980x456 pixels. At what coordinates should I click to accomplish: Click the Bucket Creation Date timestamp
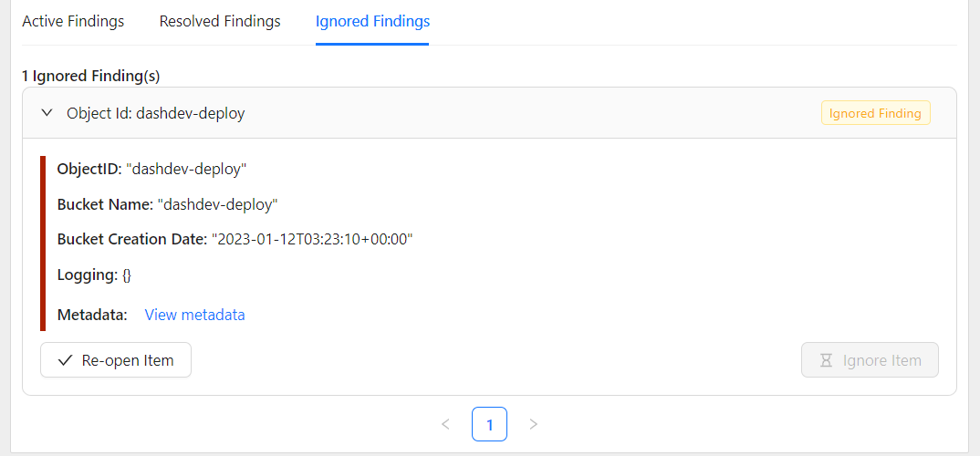pos(312,239)
